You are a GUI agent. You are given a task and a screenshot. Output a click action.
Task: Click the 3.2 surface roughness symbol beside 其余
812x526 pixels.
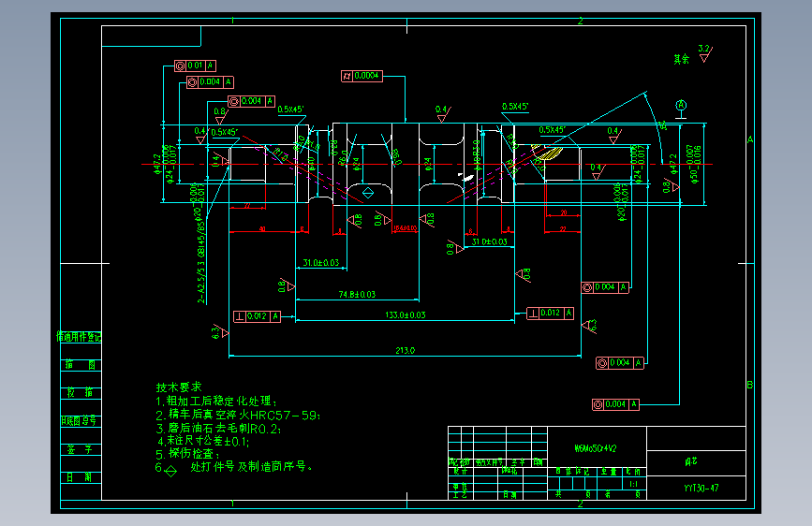coord(705,52)
